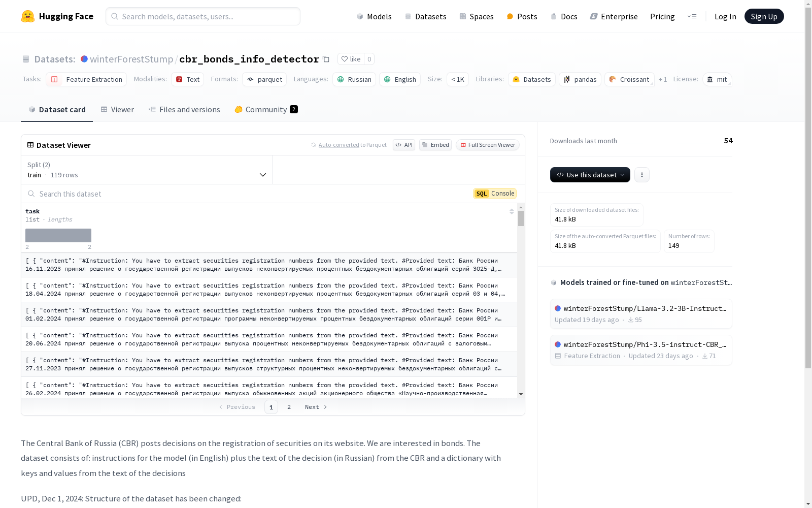This screenshot has height=508, width=812.
Task: Click the Auto-converted link
Action: coord(339,145)
